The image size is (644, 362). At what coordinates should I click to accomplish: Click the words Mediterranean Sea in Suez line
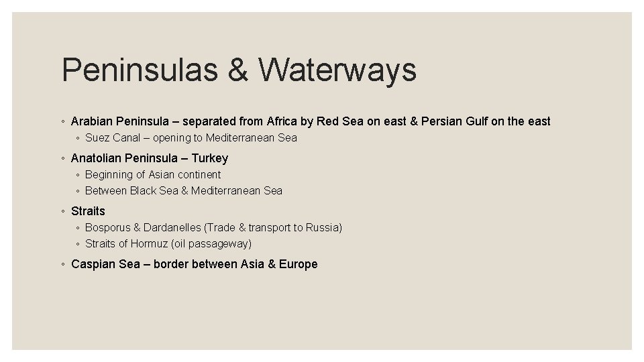(x=252, y=138)
